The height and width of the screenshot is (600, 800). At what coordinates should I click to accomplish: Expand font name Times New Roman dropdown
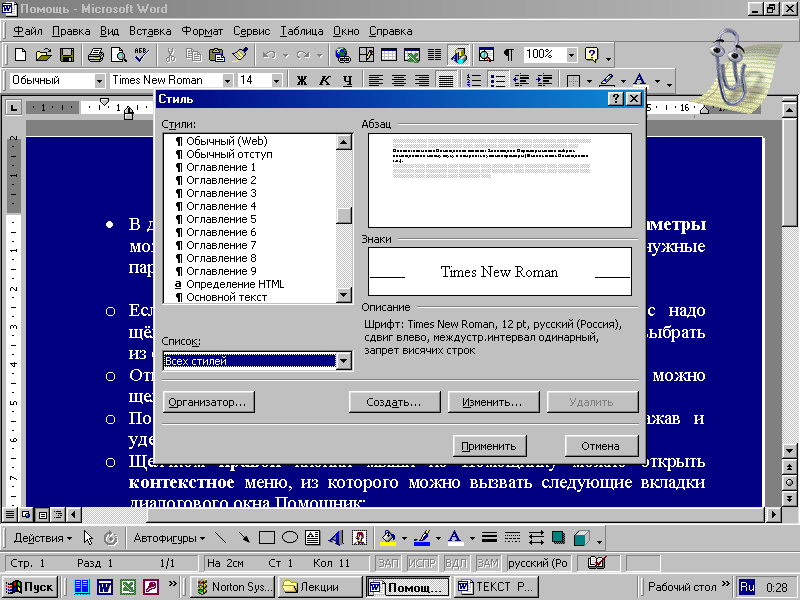228,81
